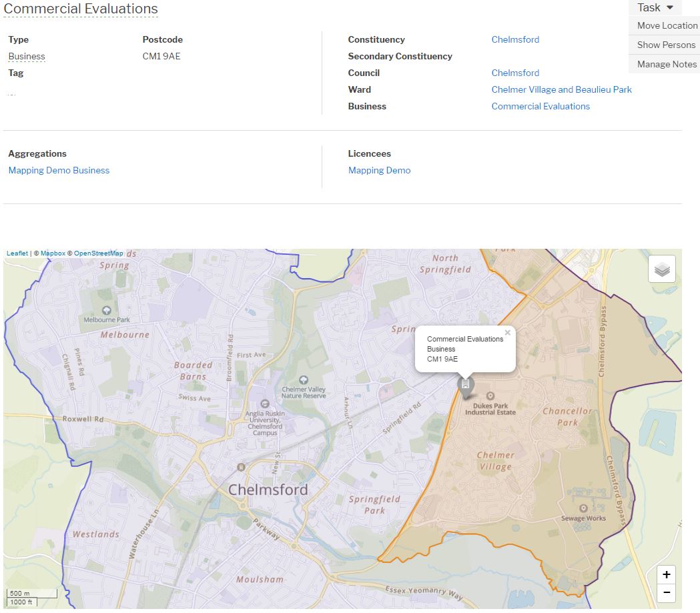Image resolution: width=700 pixels, height=613 pixels.
Task: Click the Melbourne Park map pin icon
Action: pos(106,311)
